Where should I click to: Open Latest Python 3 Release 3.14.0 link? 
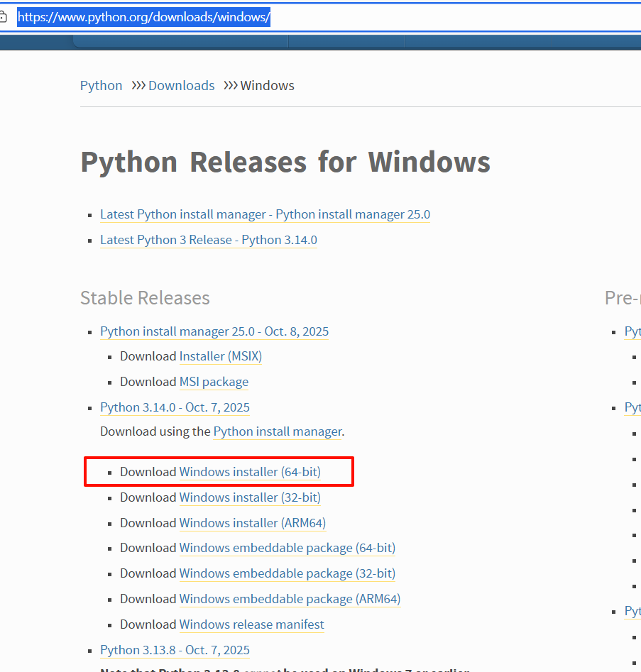208,240
